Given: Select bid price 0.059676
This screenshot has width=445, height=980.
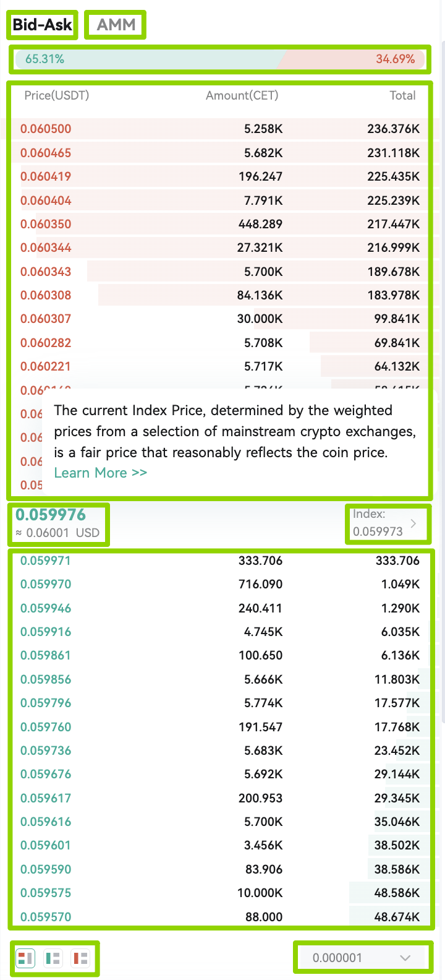Looking at the screenshot, I should click(x=46, y=774).
